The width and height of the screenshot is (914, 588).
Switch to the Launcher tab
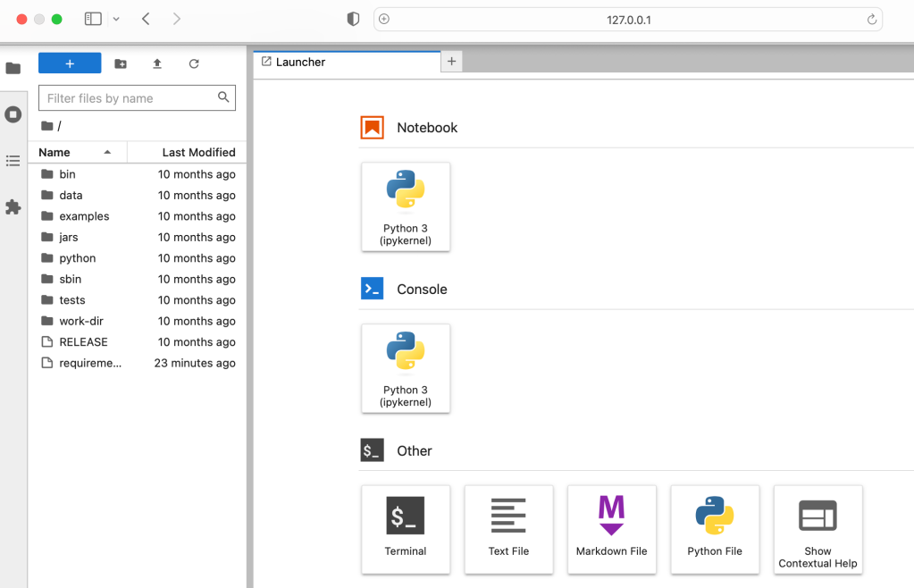tap(304, 61)
